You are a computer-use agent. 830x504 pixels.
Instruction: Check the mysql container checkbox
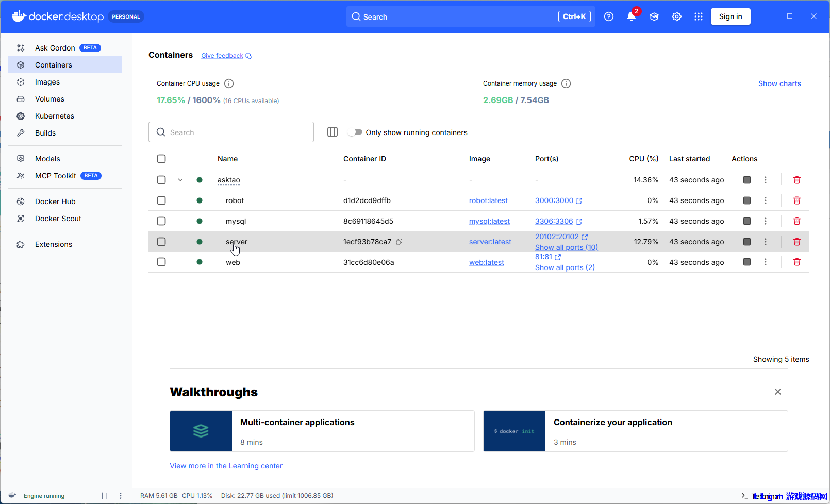161,221
